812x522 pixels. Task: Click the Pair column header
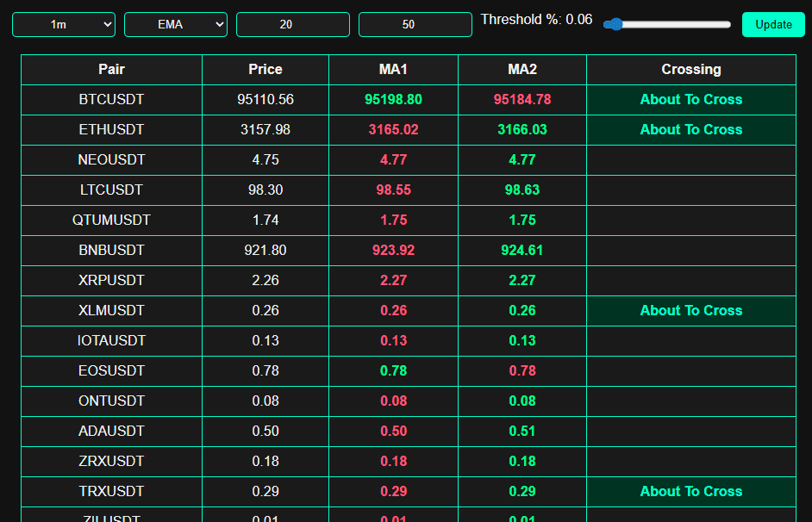[x=111, y=69]
